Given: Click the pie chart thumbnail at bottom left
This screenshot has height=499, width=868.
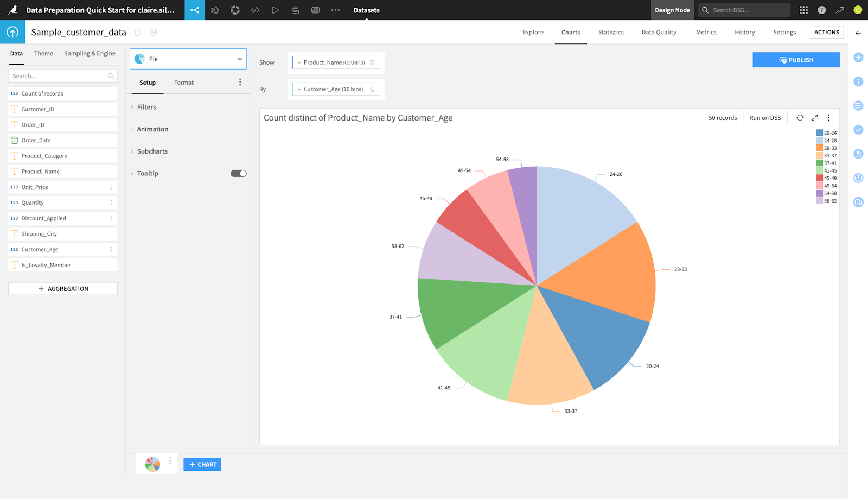Looking at the screenshot, I should (152, 464).
